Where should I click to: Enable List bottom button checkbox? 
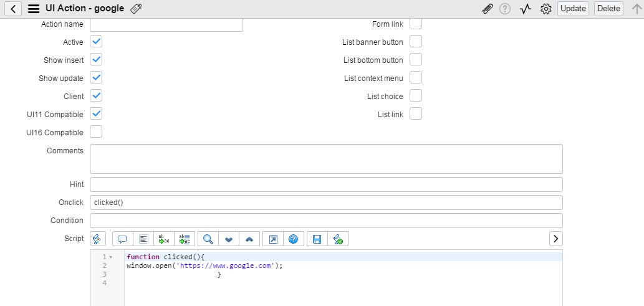pos(416,60)
